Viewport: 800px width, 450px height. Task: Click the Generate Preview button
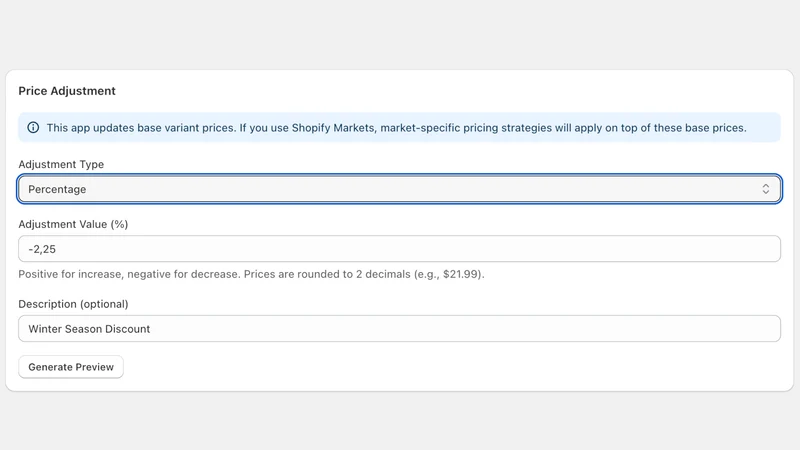tap(71, 367)
